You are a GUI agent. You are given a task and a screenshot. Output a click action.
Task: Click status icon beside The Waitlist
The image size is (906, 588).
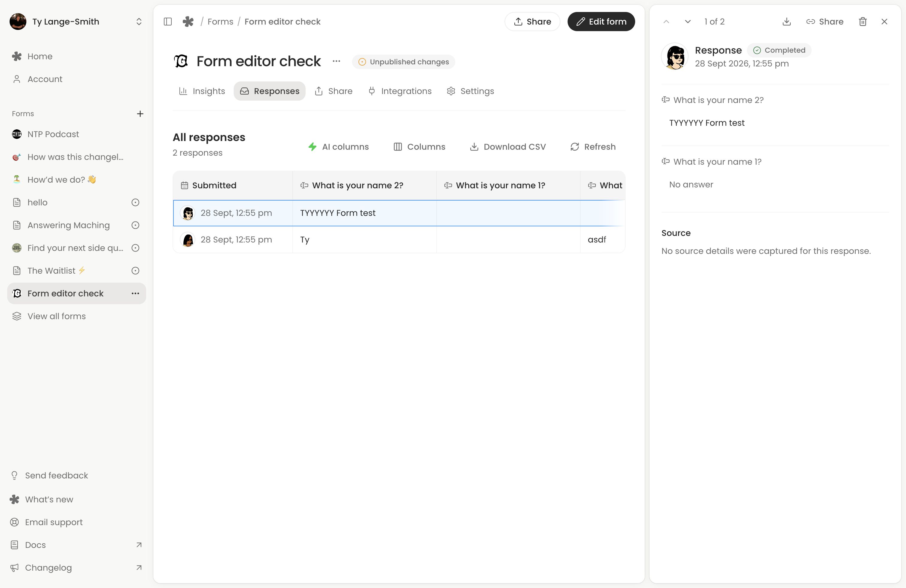click(x=135, y=270)
